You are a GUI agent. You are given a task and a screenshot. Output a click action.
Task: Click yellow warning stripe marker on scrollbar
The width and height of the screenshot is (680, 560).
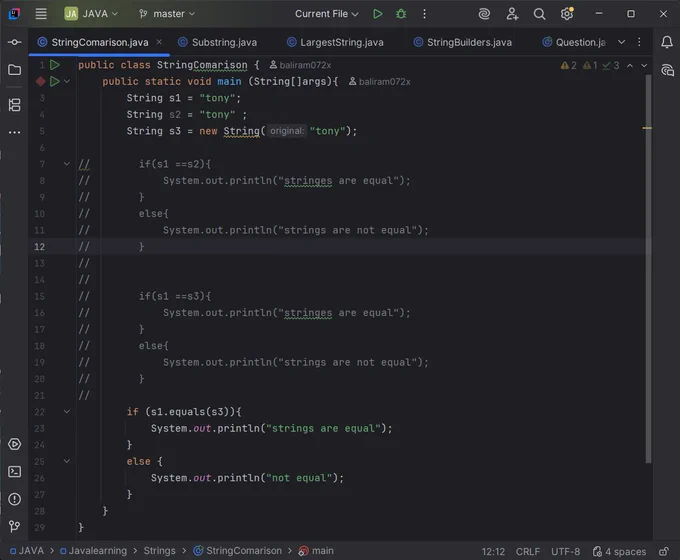tap(647, 128)
